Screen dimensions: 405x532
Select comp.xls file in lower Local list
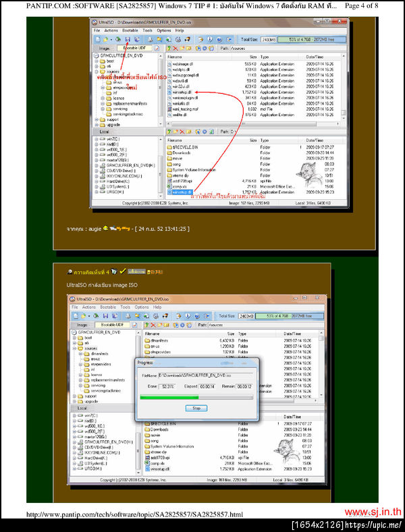pos(155,463)
